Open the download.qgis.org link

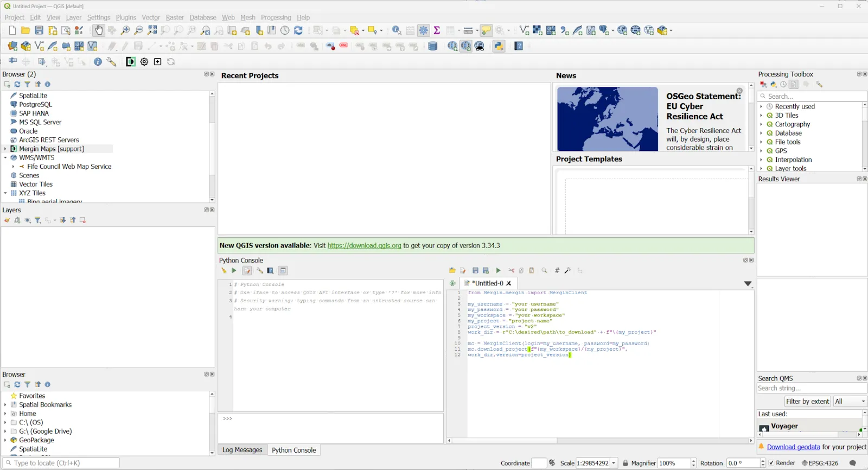coord(364,246)
